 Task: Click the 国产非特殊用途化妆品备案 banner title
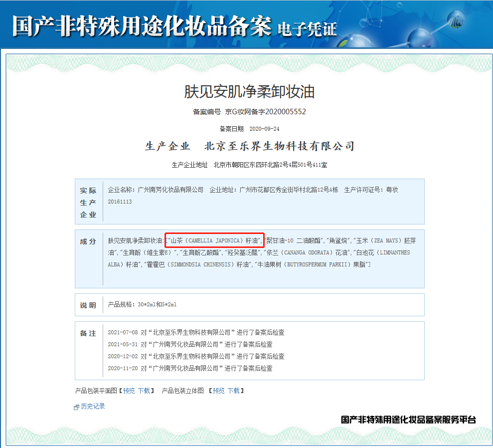tap(142, 26)
